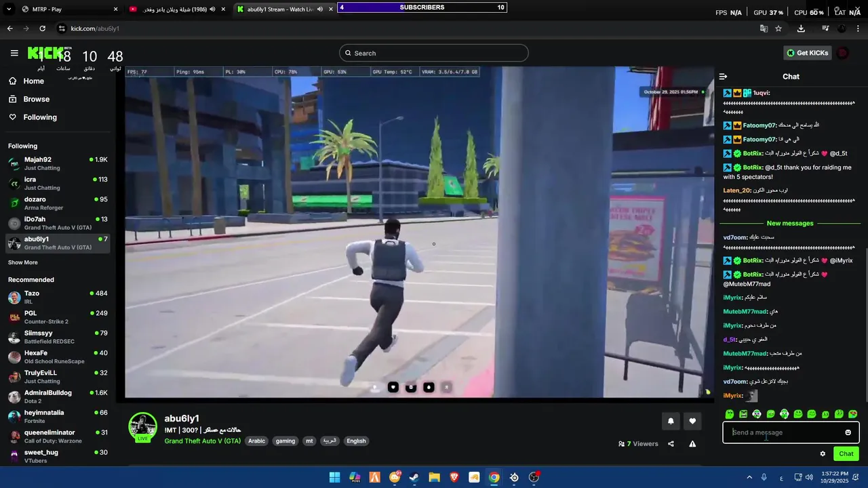Screen dimensions: 868x488
Task: Select the abu6ly1 Stream tab
Action: 283,9
